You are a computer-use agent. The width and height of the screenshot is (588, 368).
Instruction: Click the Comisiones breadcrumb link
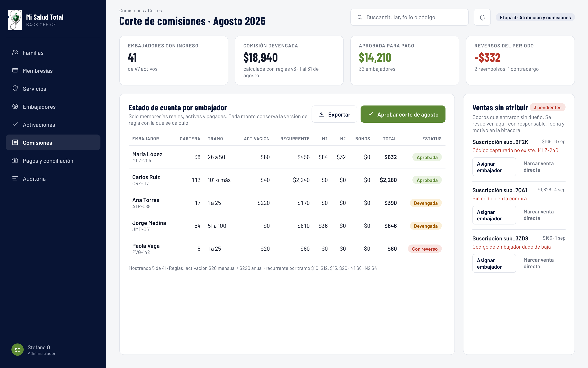131,10
